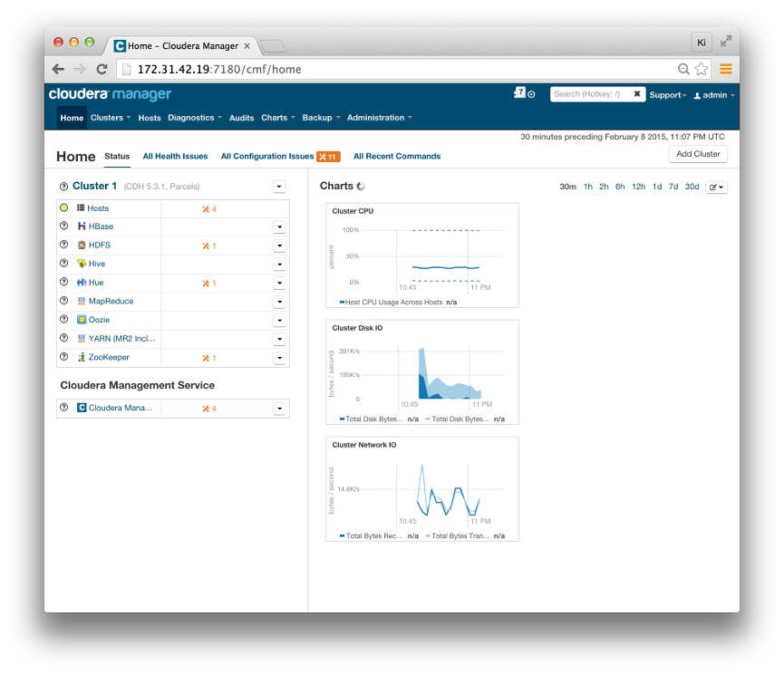
Task: Click the HDFS service icon
Action: pyautogui.click(x=82, y=245)
